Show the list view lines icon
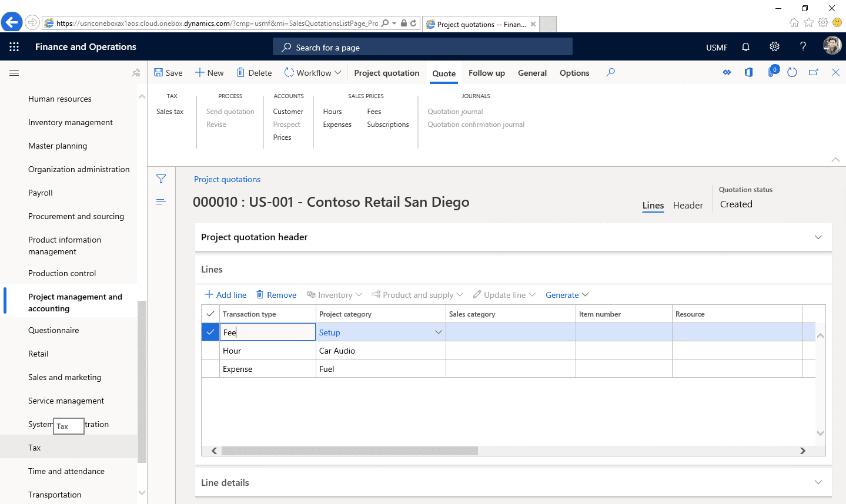 (161, 202)
